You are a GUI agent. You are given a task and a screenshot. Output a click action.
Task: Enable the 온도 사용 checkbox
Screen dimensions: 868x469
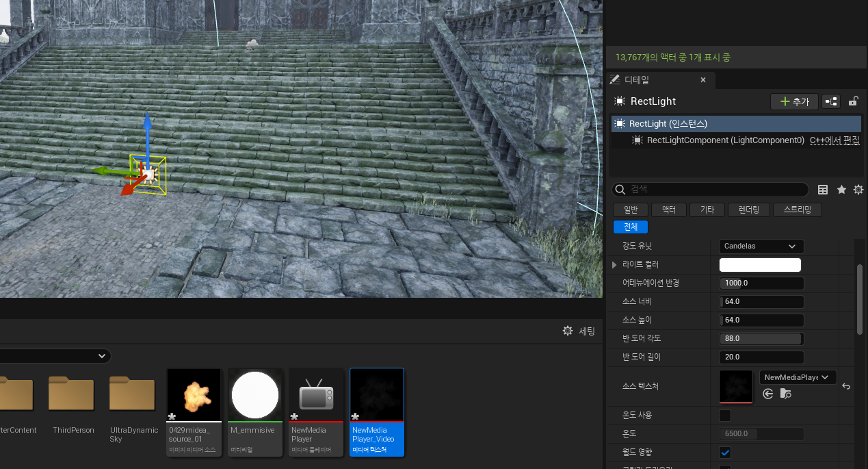click(725, 416)
